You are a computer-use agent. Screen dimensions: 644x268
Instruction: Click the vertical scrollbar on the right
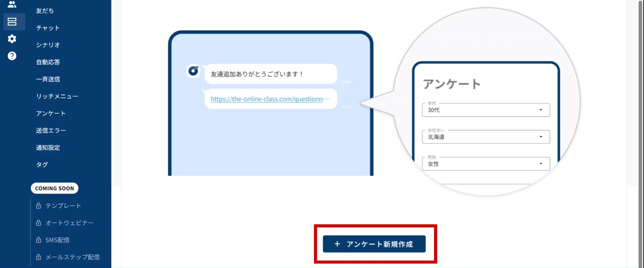point(640,134)
